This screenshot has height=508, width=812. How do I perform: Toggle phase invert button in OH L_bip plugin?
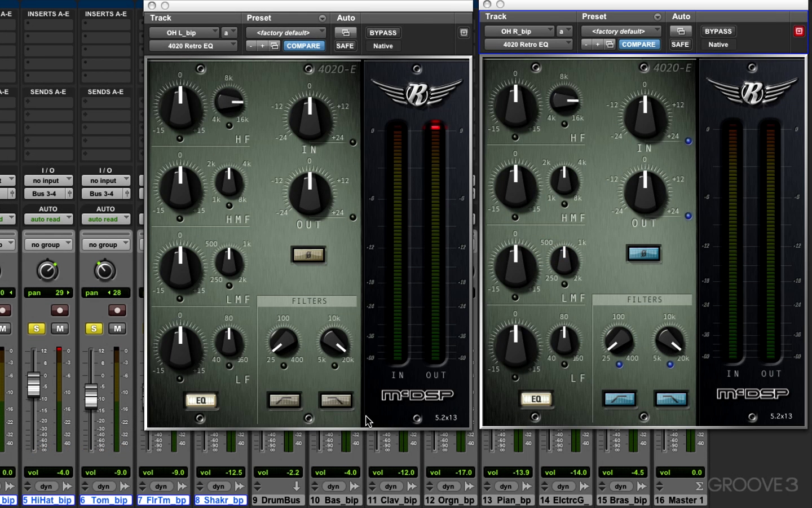pos(308,255)
